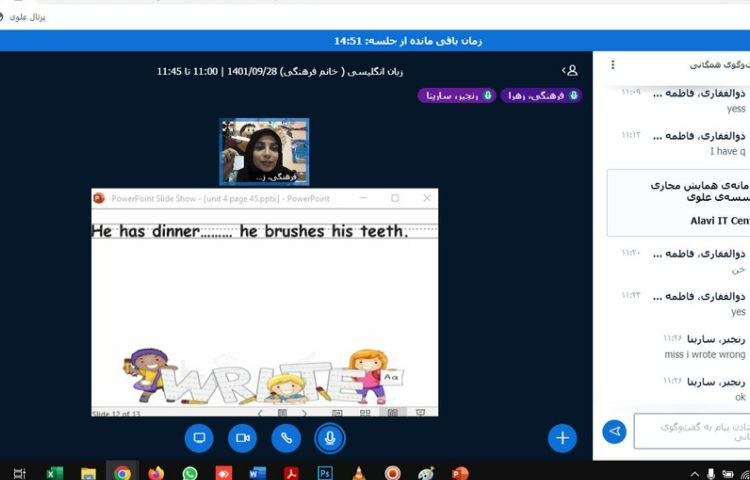Click the system tray microphone icon
This screenshot has height=480, width=750.
[711, 474]
